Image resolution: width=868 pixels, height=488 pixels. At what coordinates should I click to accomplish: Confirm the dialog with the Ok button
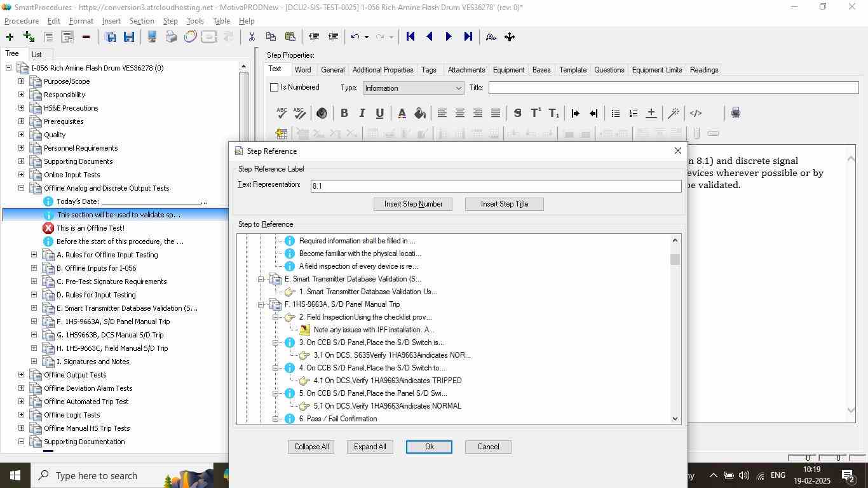[429, 447]
